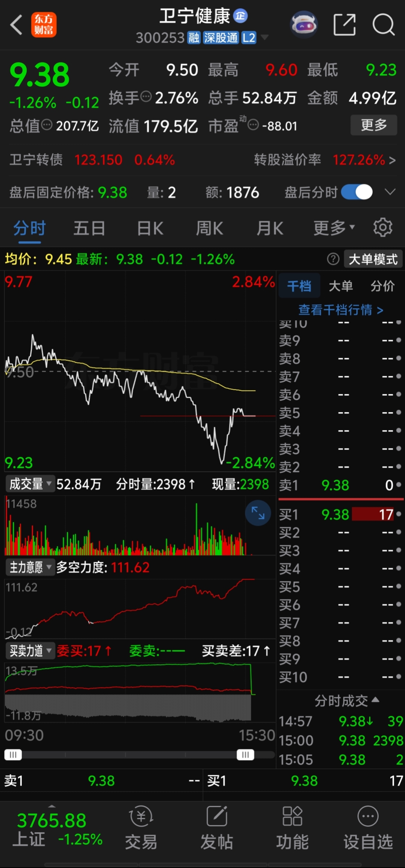Grab the left time range handle

coord(13,755)
